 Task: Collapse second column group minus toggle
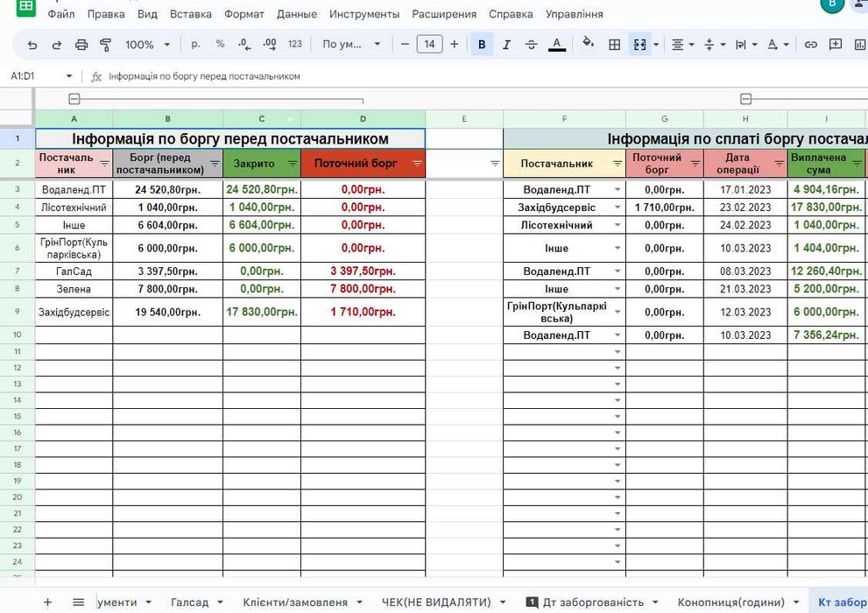coord(745,99)
